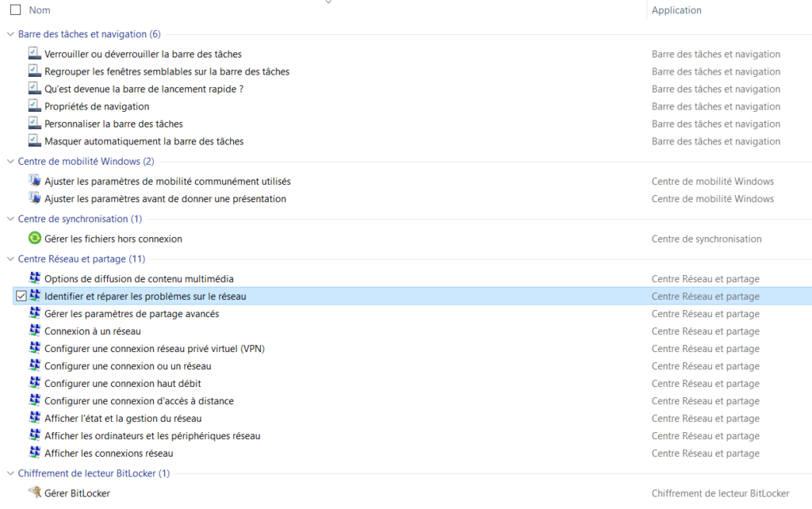Select the Centre de synchronisation (1) group title
The image size is (812, 509).
click(80, 219)
